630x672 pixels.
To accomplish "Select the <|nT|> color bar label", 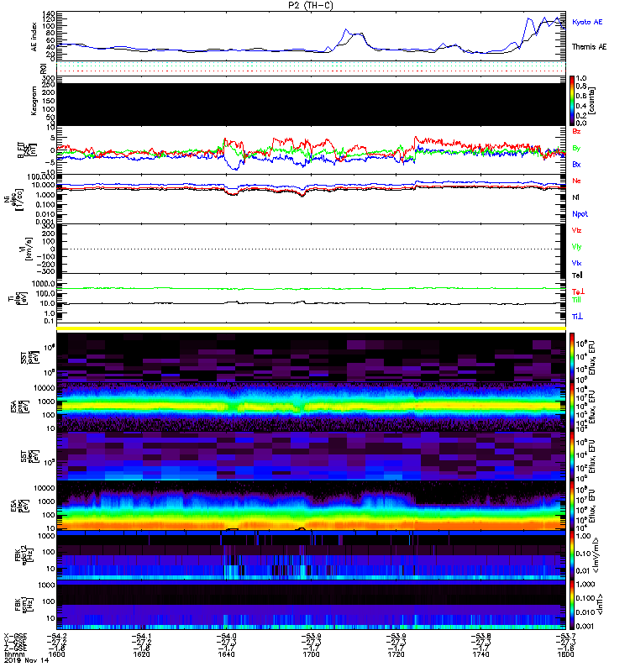I will point(600,605).
